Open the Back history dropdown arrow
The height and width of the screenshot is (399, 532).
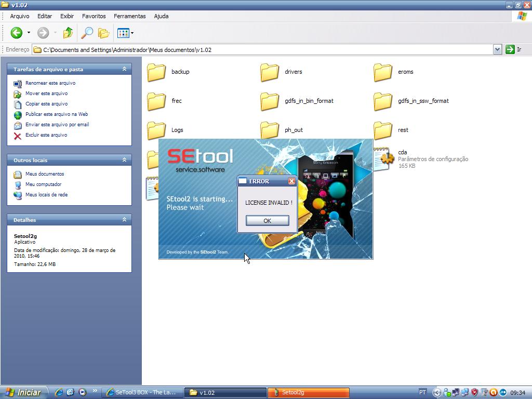(x=29, y=33)
